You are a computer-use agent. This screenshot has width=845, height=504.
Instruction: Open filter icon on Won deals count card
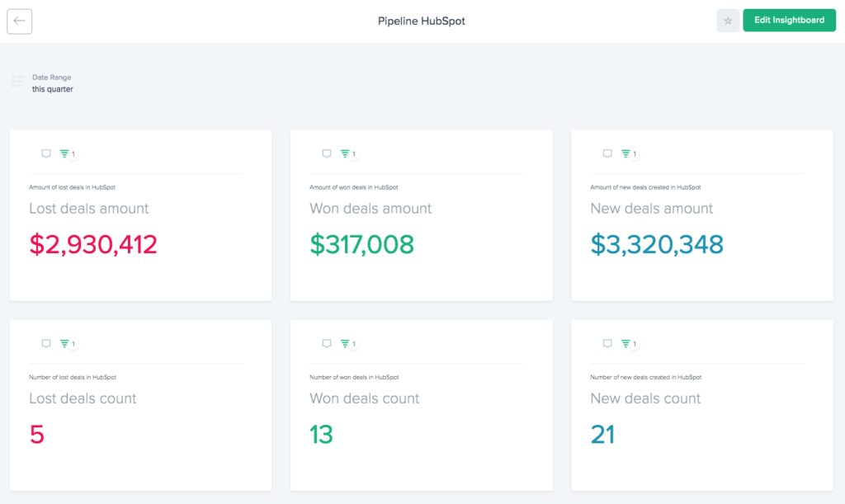345,343
